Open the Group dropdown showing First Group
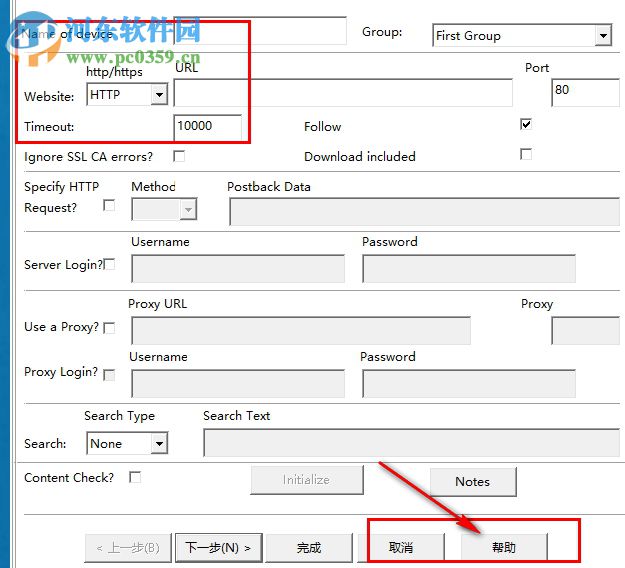The height and width of the screenshot is (568, 625). tap(522, 35)
